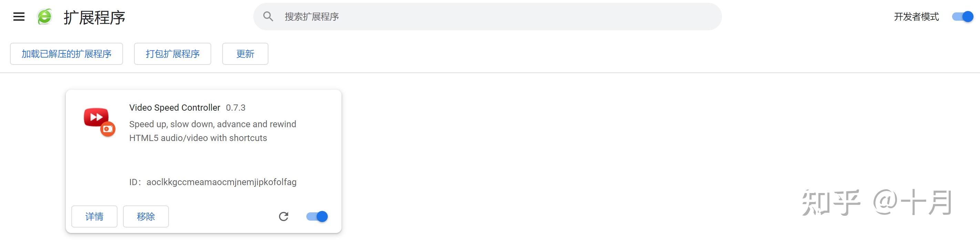Viewport: 980px width, 242px height.
Task: Click the 知乎 @十月 watermark
Action: [877, 202]
